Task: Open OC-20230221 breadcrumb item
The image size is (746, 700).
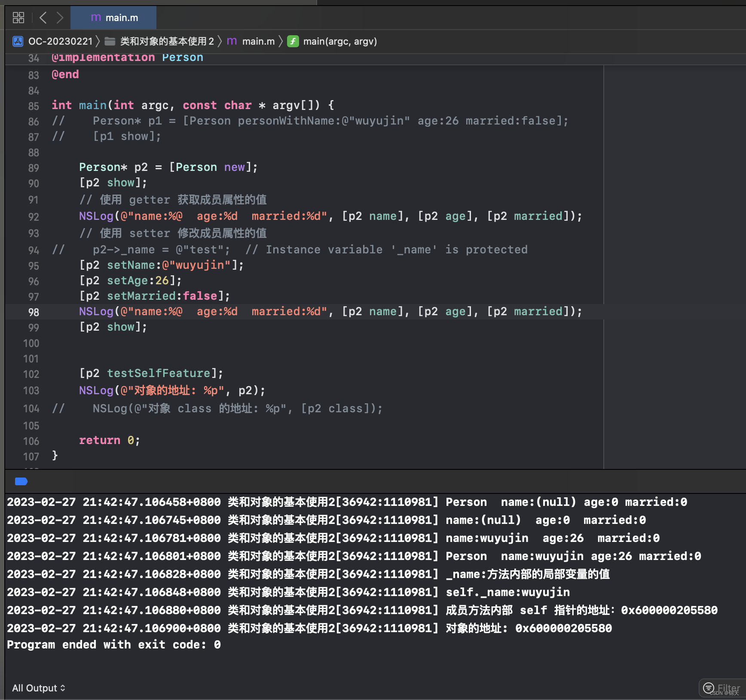Action: [x=60, y=41]
